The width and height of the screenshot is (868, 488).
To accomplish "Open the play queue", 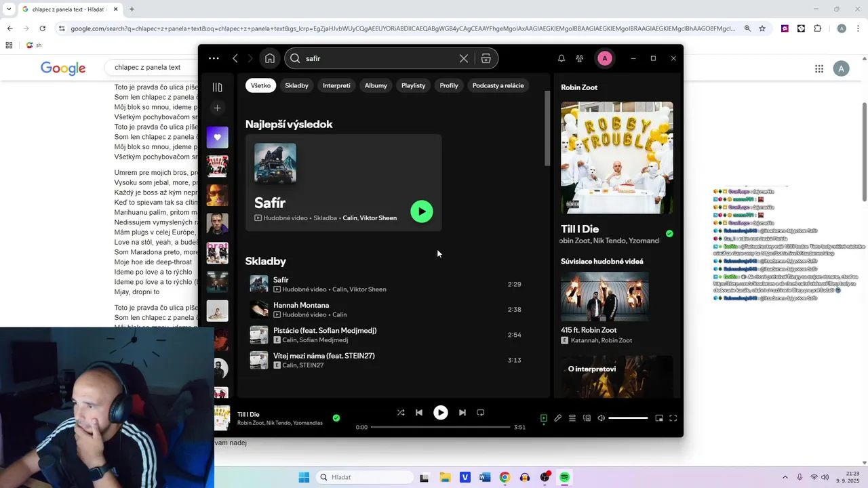I will pyautogui.click(x=572, y=418).
